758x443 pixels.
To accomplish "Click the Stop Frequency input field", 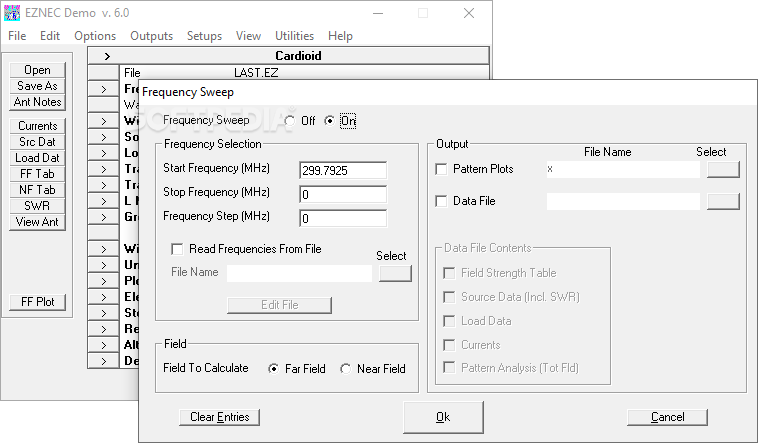I will pos(343,194).
